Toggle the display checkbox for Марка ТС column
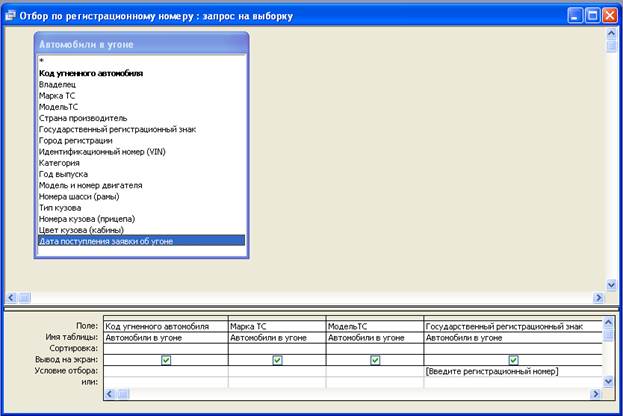Screen dimensions: 623x416 276,360
